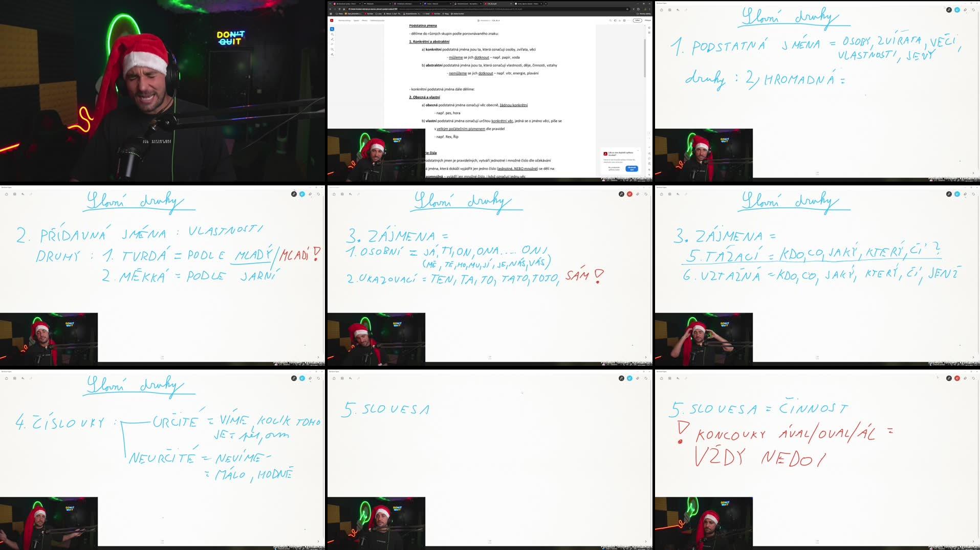980x550 pixels.
Task: Click the home icon in the Podstatná jména whiteboard
Action: click(x=662, y=10)
